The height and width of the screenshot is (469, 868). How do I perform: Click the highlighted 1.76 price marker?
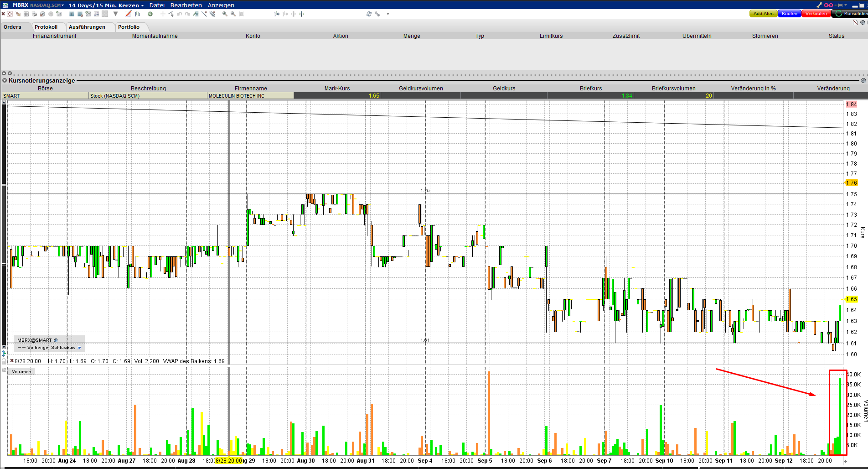coord(851,182)
